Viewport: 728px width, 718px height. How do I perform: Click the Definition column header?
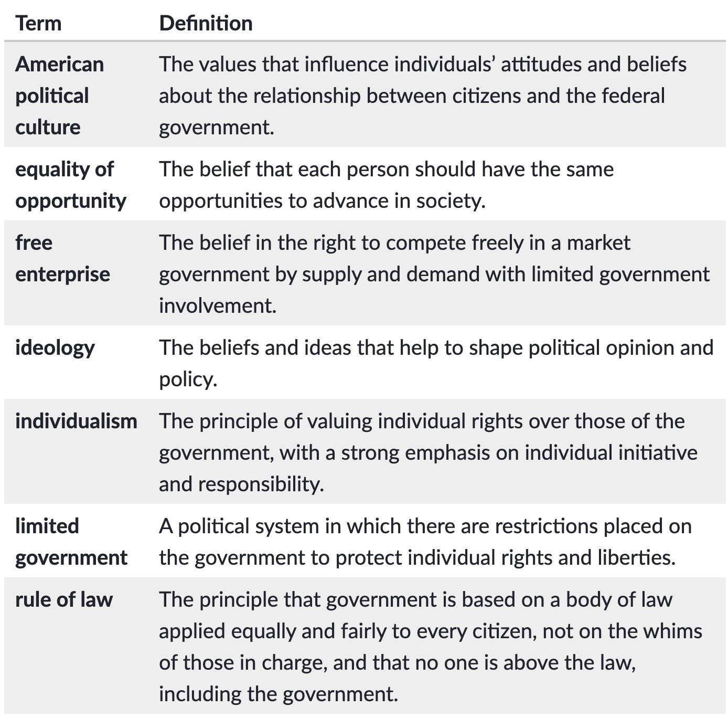coord(206,24)
